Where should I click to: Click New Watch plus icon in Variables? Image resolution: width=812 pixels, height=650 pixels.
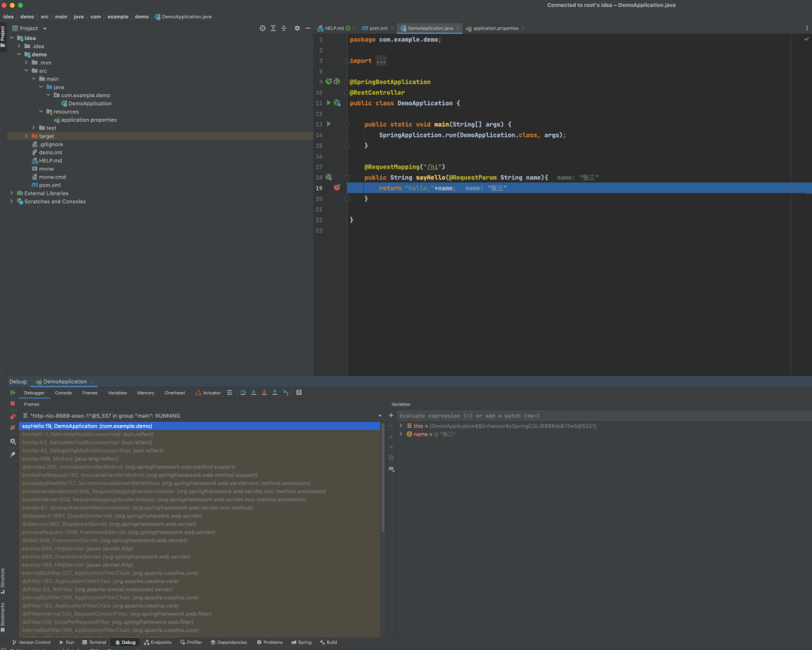click(391, 416)
